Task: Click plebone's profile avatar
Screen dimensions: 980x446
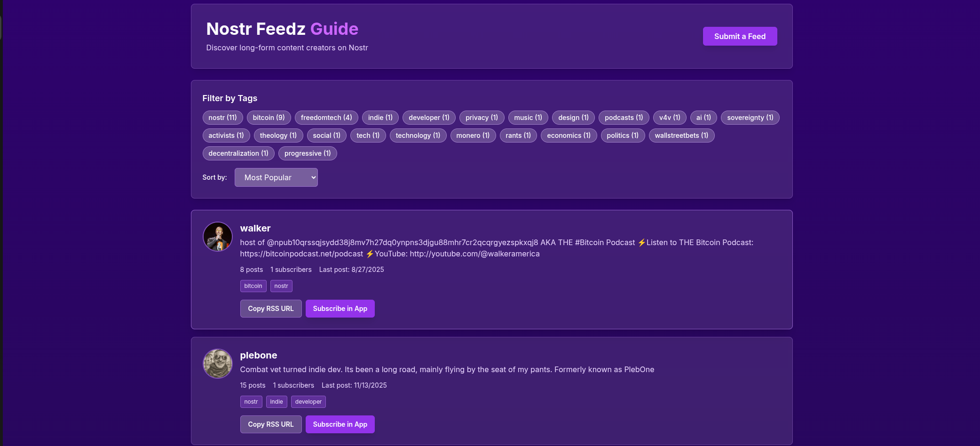Action: [217, 364]
